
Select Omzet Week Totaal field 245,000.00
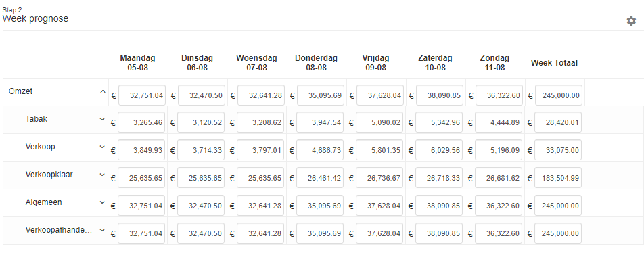coord(559,95)
